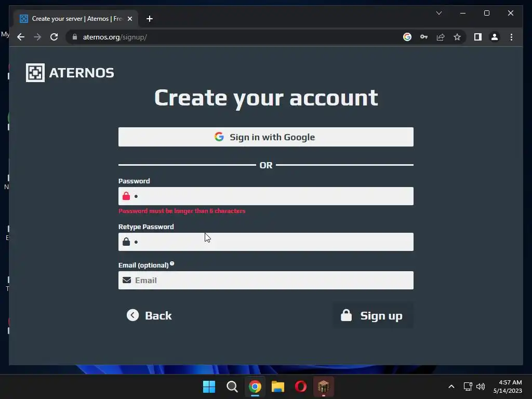View site information padlock in address bar
Image resolution: width=532 pixels, height=399 pixels.
[x=75, y=37]
